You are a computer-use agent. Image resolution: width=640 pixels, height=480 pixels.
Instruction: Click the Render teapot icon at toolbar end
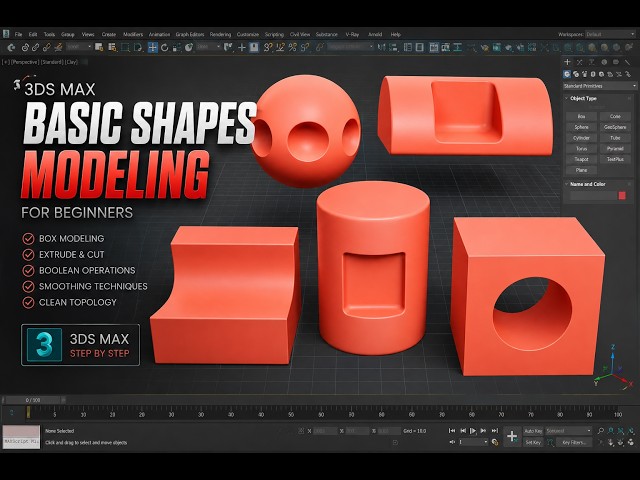[x=628, y=48]
